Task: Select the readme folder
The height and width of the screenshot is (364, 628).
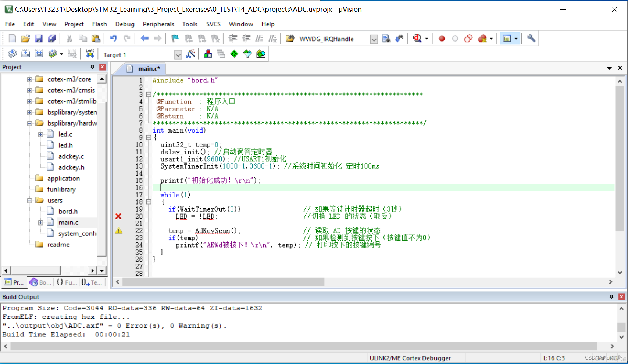Action: coord(58,245)
